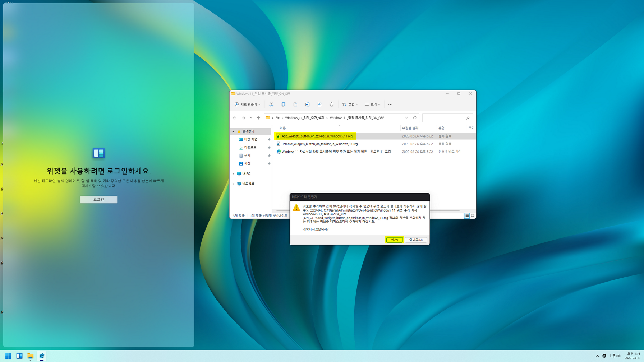Open recent locations dropdown arrow

pyautogui.click(x=251, y=118)
